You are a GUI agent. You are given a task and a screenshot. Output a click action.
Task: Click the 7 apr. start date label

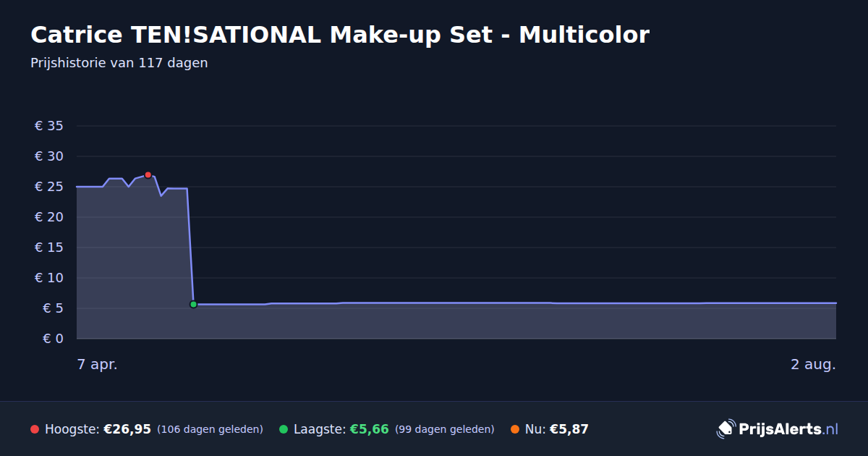coord(97,364)
